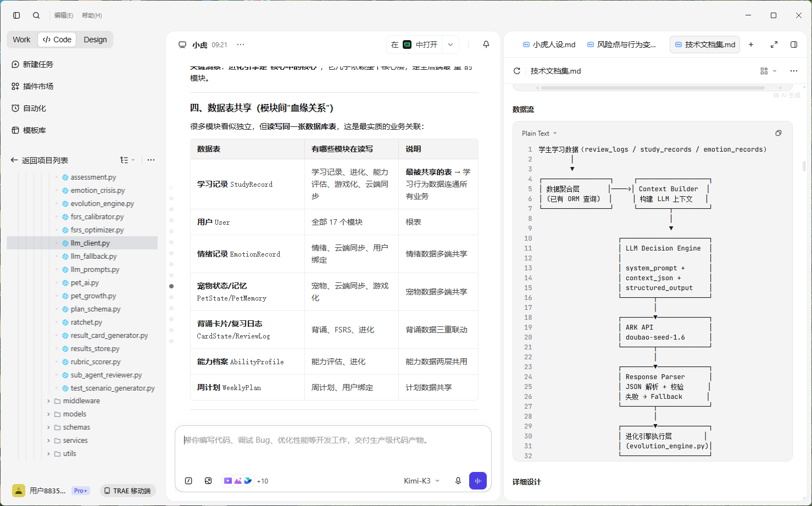Select llm_client.py file

[x=82, y=243]
